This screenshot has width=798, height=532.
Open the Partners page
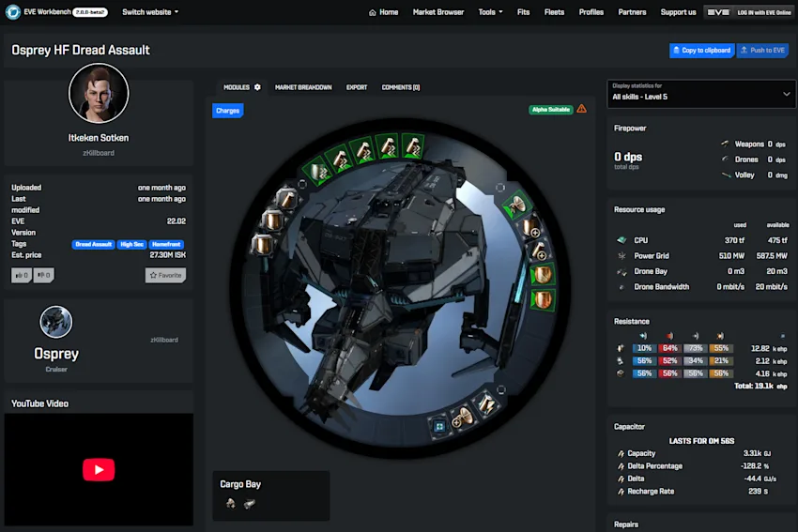[x=632, y=11]
